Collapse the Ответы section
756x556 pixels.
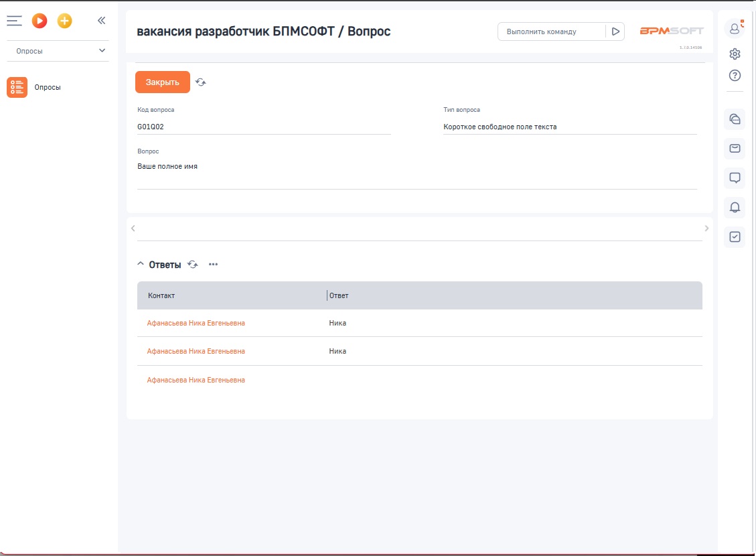141,265
